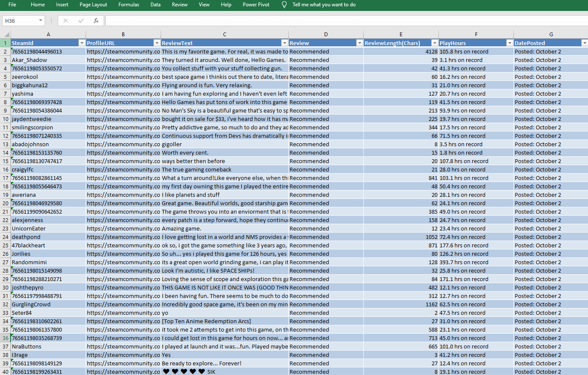Select column G header
Screen dimensions: 588x375
[551, 35]
